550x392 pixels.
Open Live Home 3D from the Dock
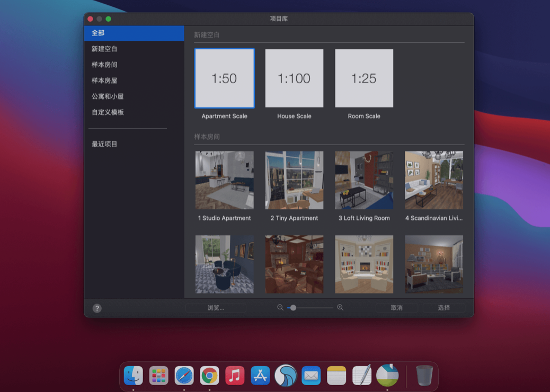point(387,376)
